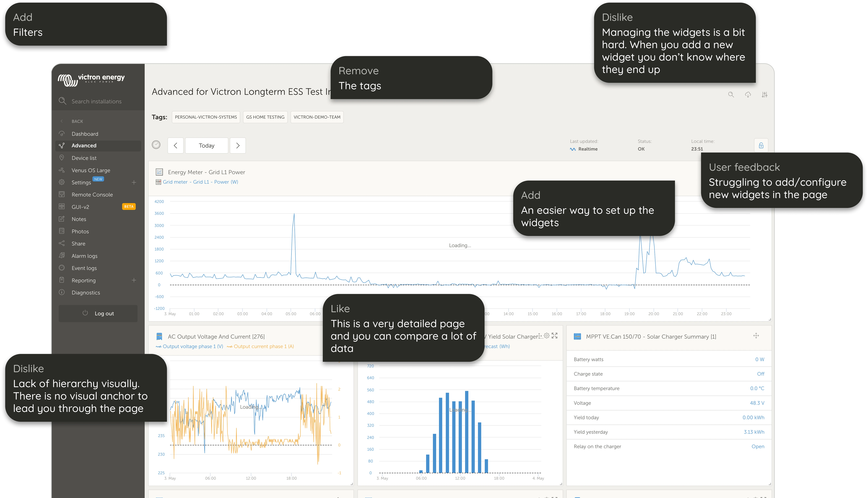The height and width of the screenshot is (498, 868).
Task: Click the Reporting clipboard icon
Action: (x=62, y=280)
